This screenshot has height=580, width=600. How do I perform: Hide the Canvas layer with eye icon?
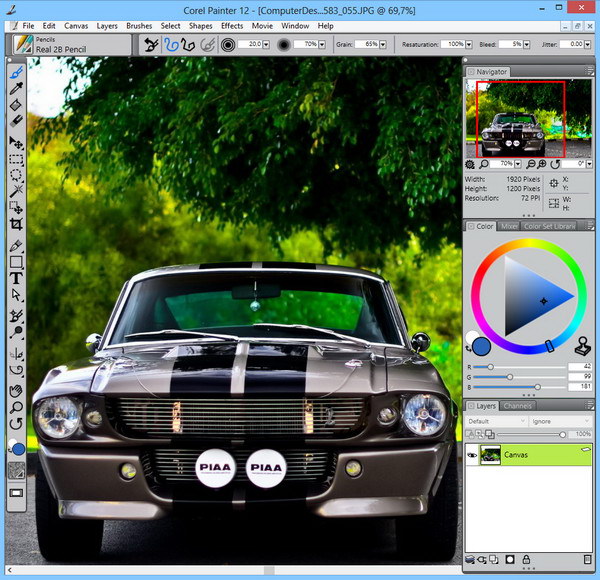pos(472,455)
